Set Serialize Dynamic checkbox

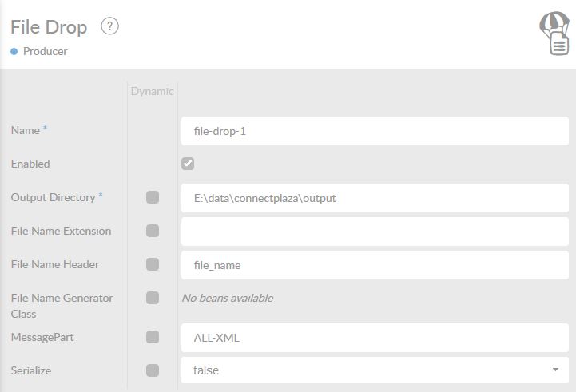tap(153, 370)
